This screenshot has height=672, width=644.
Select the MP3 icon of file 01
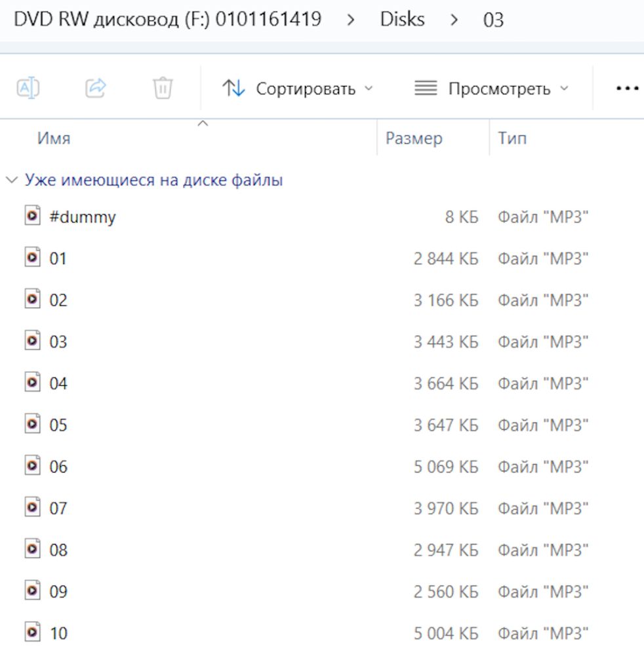click(33, 257)
